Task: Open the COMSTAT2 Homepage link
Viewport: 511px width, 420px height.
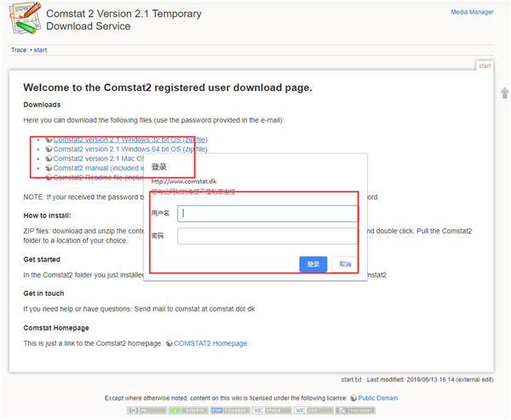Action: click(210, 343)
